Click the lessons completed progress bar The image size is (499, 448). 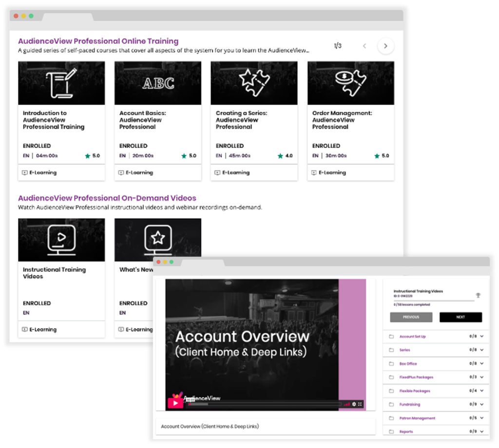434,300
